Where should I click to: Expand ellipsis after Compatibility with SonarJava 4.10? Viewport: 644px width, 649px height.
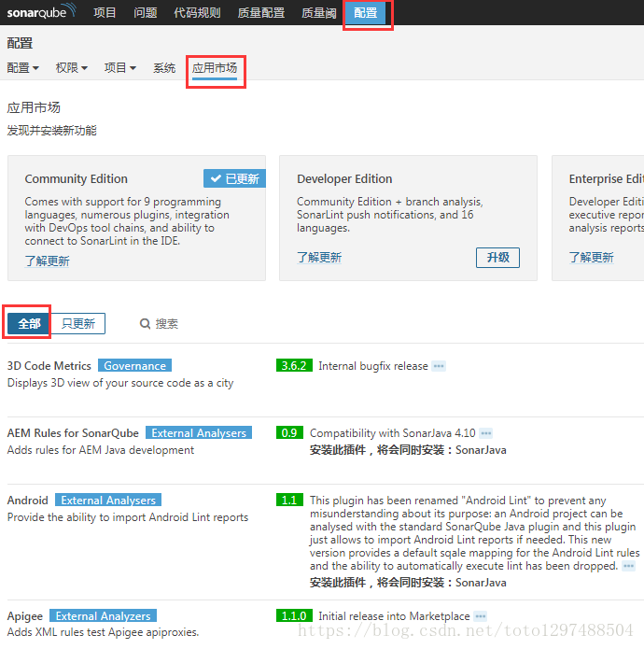coord(486,433)
